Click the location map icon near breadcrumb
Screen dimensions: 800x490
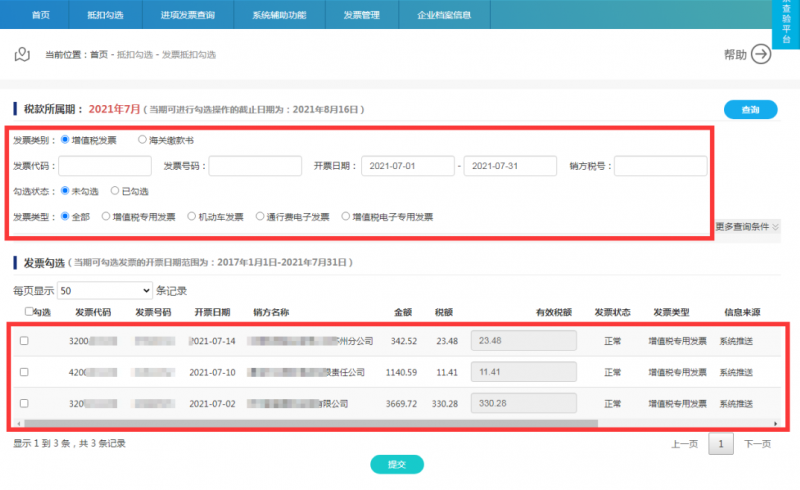coord(22,54)
